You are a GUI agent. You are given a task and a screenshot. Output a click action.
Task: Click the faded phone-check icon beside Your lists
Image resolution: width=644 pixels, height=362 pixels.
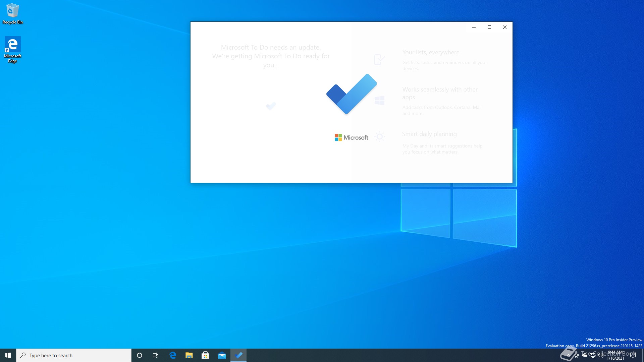click(379, 60)
